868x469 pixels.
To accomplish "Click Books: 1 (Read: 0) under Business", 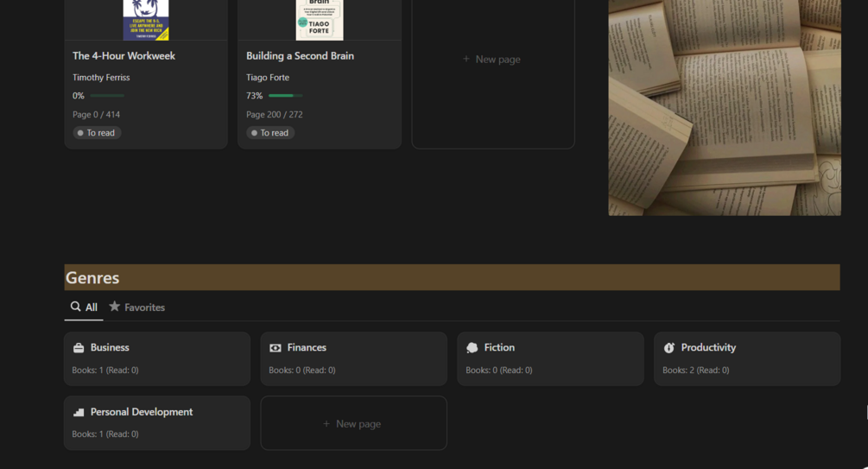I will pyautogui.click(x=105, y=371).
